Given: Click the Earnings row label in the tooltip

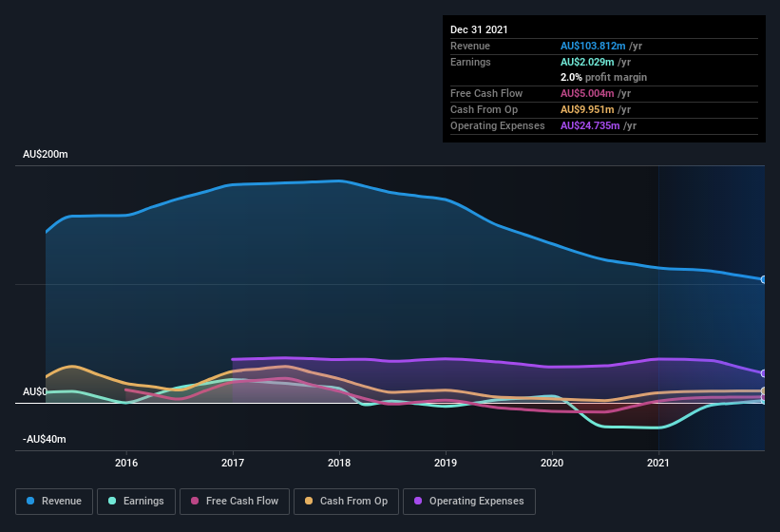Looking at the screenshot, I should coord(470,62).
